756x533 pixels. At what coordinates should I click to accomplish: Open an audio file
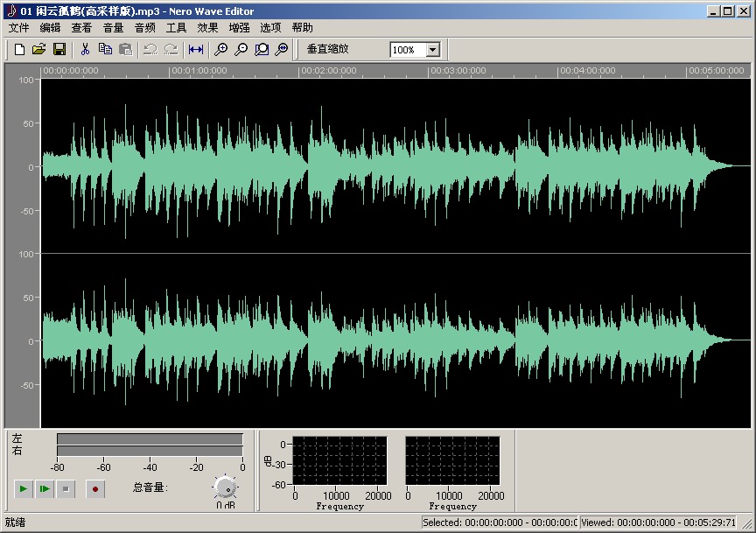[x=39, y=50]
